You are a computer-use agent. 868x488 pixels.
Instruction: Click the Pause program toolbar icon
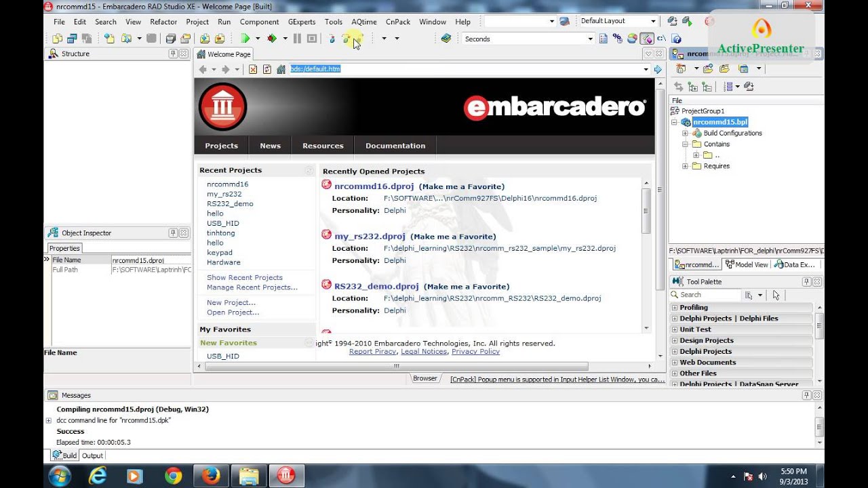click(x=297, y=39)
